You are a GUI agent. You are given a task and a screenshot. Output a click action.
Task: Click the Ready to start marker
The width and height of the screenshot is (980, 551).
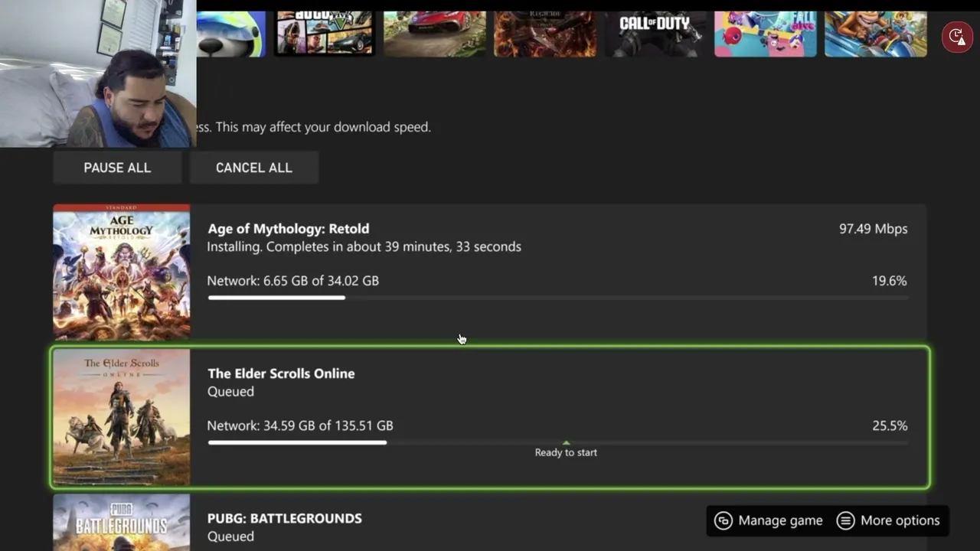566,449
